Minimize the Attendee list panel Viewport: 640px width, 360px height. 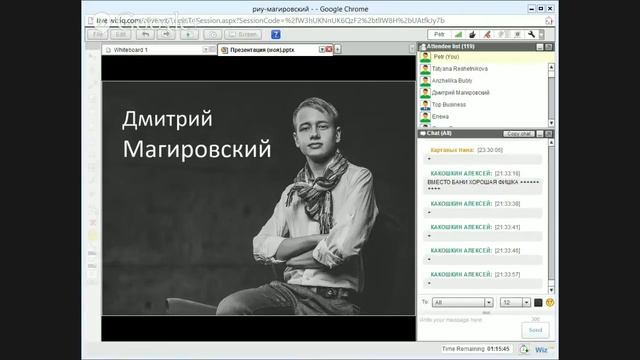(540, 47)
